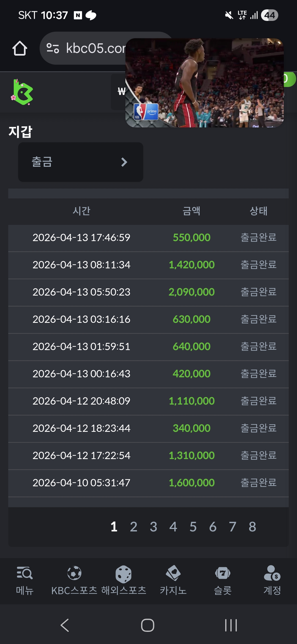
Task: Open KBC스포츠 soccer ball icon
Action: click(74, 574)
